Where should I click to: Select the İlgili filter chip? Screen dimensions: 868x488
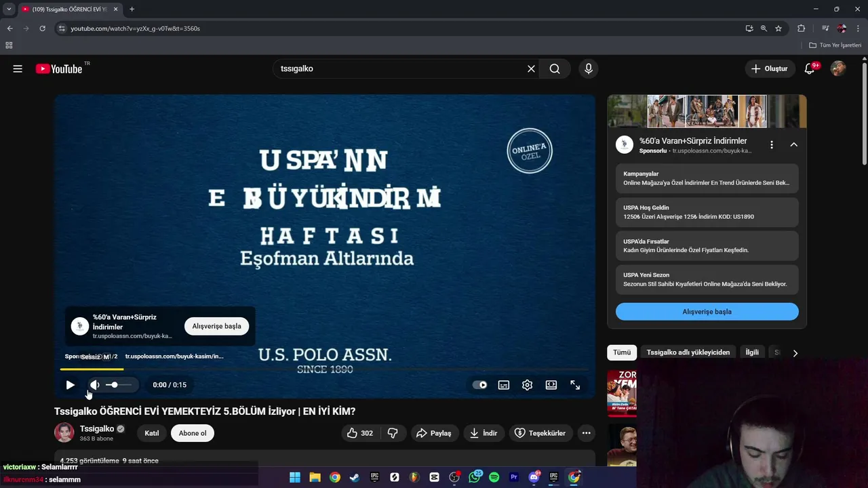[x=752, y=352]
